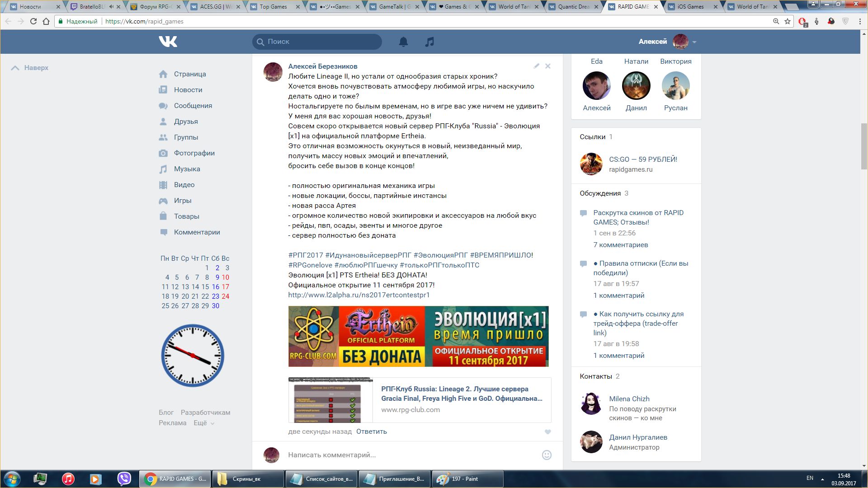Click the edit pencil on the comment
This screenshot has height=488, width=868.
536,66
